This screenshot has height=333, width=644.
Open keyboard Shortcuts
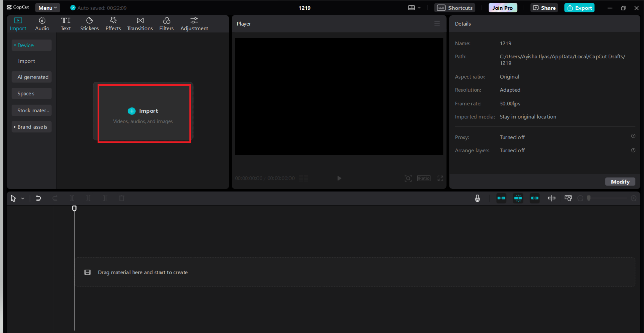point(455,8)
